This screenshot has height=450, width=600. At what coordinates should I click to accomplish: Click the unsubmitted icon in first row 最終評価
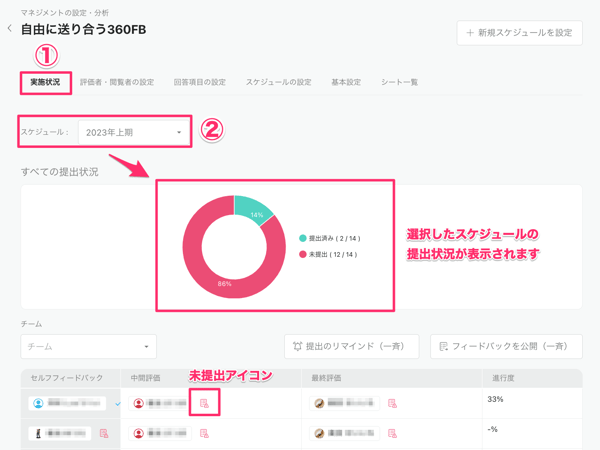coord(392,404)
